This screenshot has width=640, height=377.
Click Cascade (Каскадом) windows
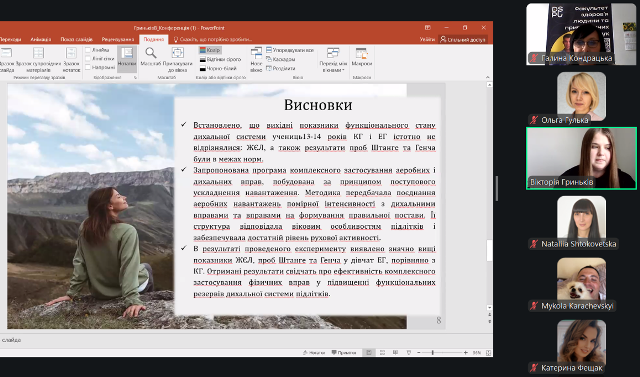(x=280, y=59)
